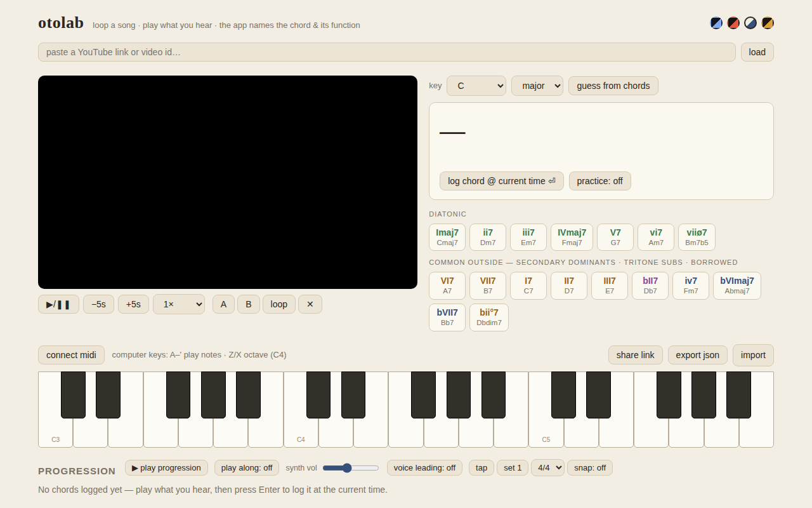Click export json
The width and height of the screenshot is (812, 508).
coord(698,355)
